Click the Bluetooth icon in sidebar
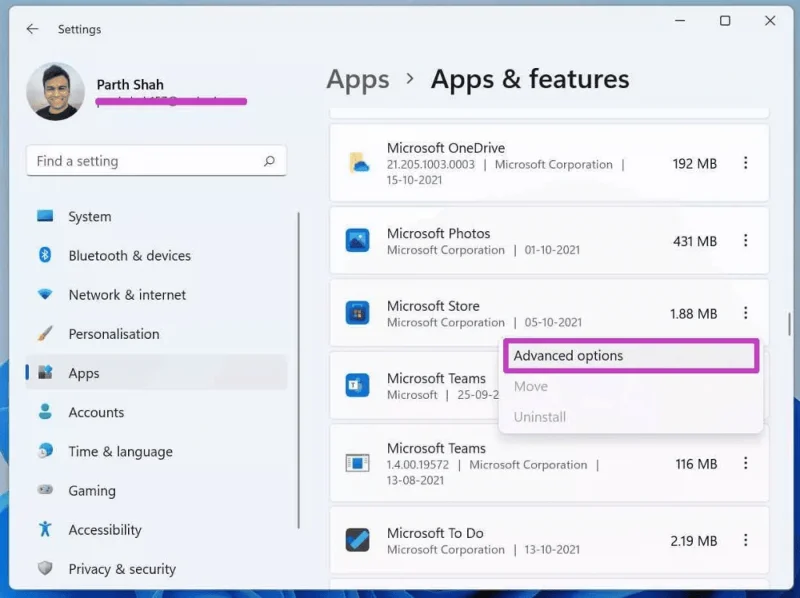This screenshot has width=800, height=598. [x=45, y=254]
